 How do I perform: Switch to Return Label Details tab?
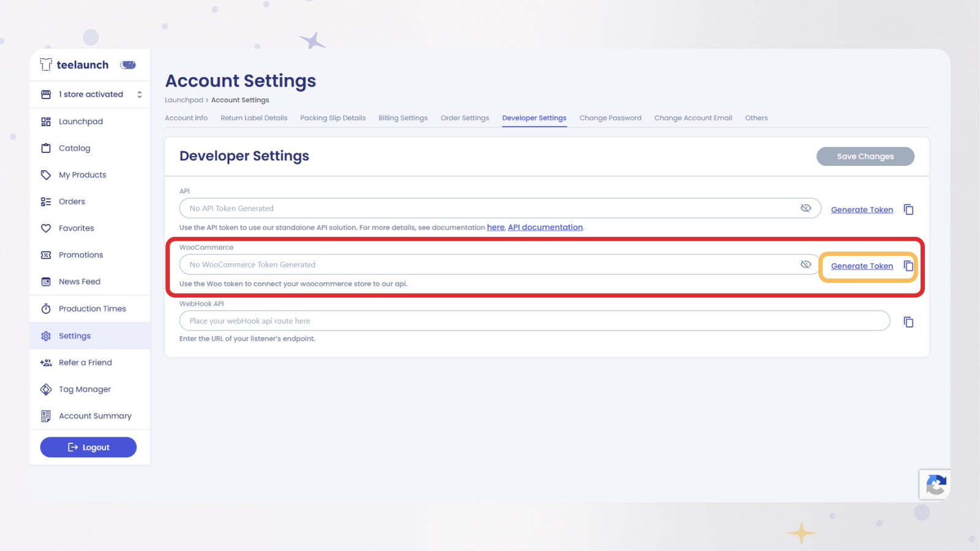pyautogui.click(x=254, y=118)
